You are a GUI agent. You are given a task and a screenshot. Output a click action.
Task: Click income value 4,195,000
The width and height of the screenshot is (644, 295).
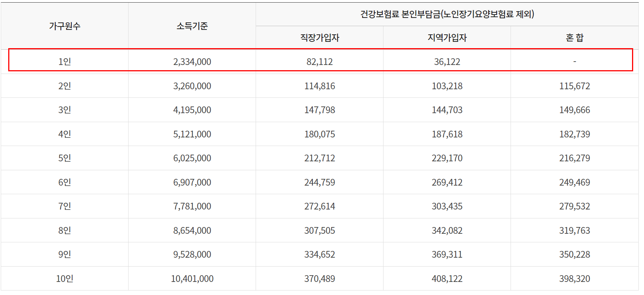click(192, 110)
